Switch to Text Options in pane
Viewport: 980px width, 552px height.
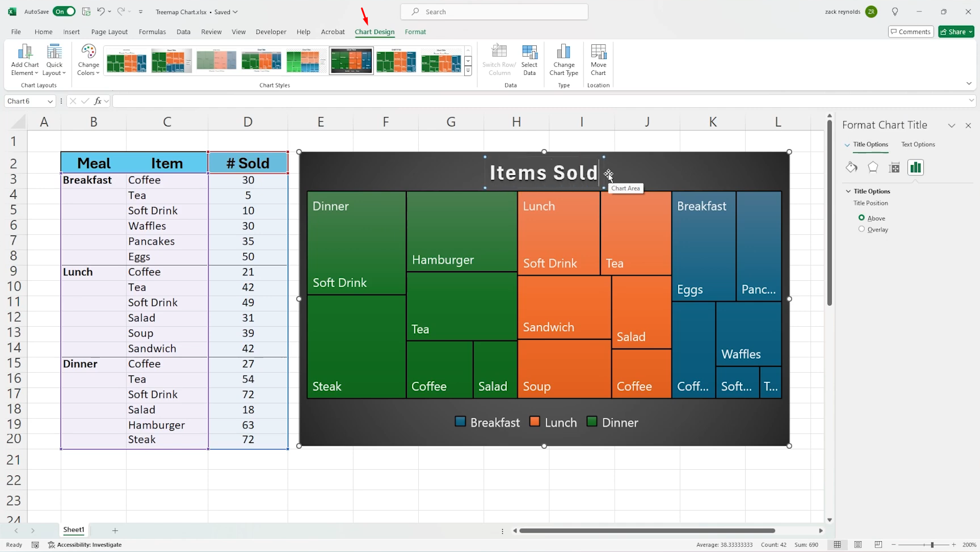coord(918,145)
